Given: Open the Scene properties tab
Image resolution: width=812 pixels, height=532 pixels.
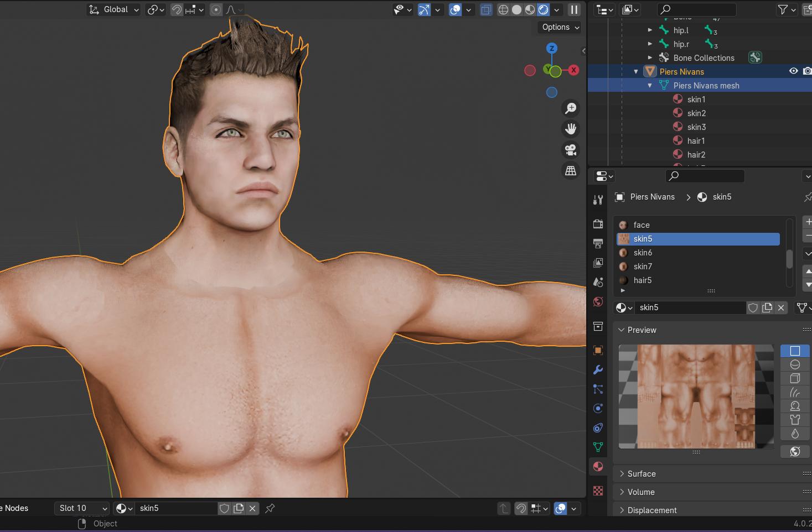Looking at the screenshot, I should point(598,282).
